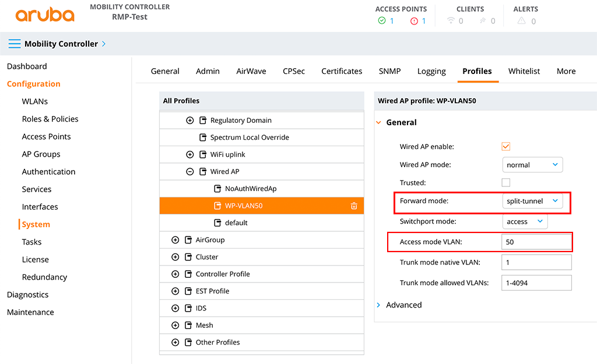Enable the Trusted checkbox

pyautogui.click(x=505, y=182)
